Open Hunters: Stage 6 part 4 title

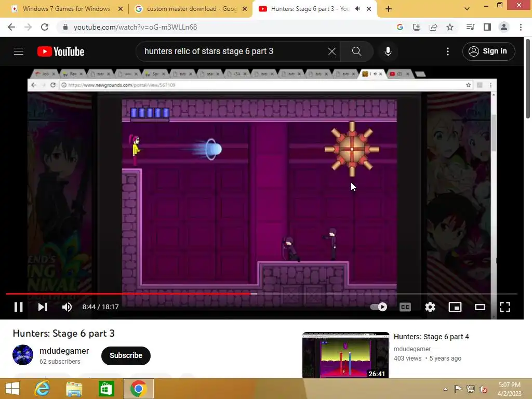click(431, 337)
